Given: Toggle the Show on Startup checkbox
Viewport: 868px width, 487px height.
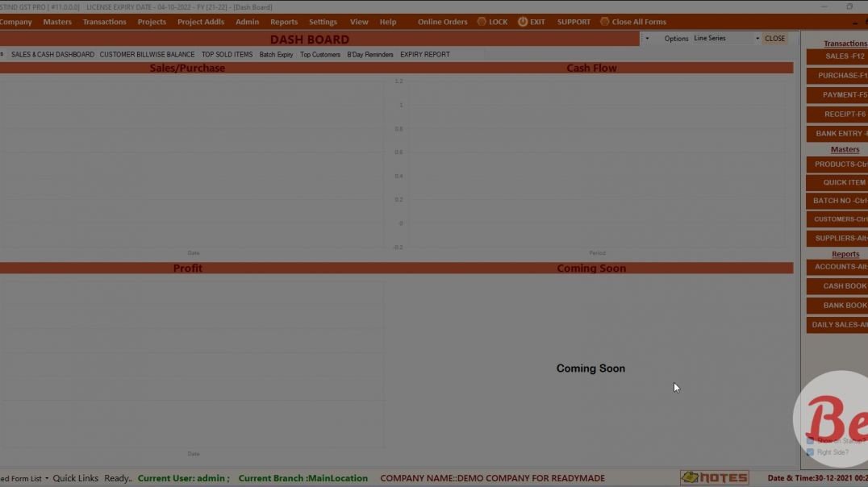Looking at the screenshot, I should (x=810, y=441).
